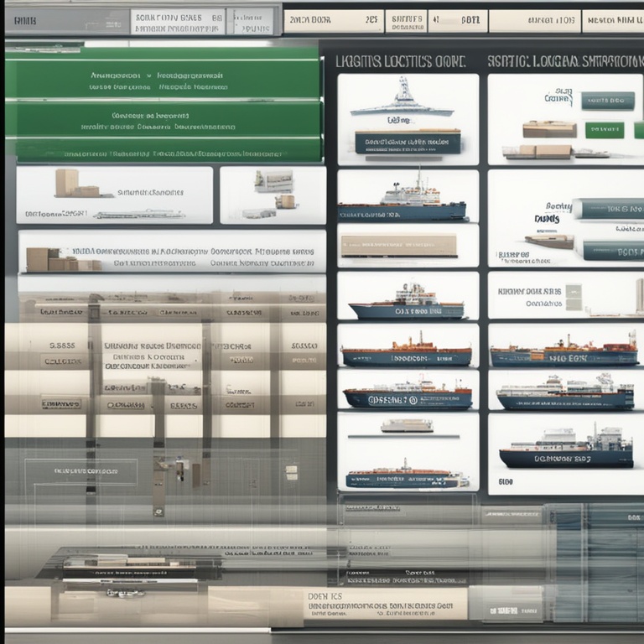Image resolution: width=644 pixels, height=644 pixels.
Task: Click the boxed cell below S.8855
Action: (62, 361)
